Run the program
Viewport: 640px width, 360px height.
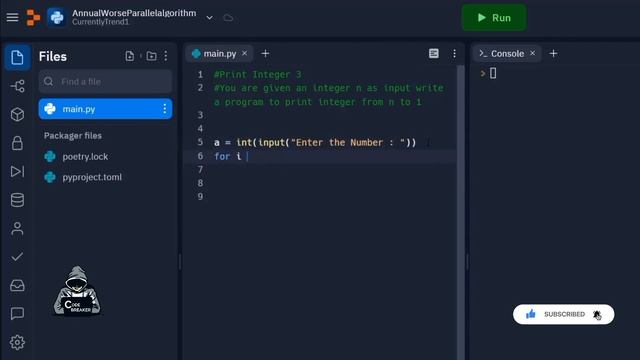click(x=493, y=18)
